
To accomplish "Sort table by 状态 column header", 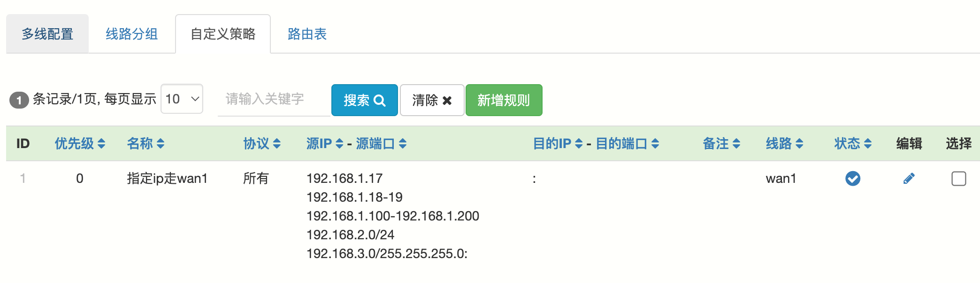I will pyautogui.click(x=853, y=143).
